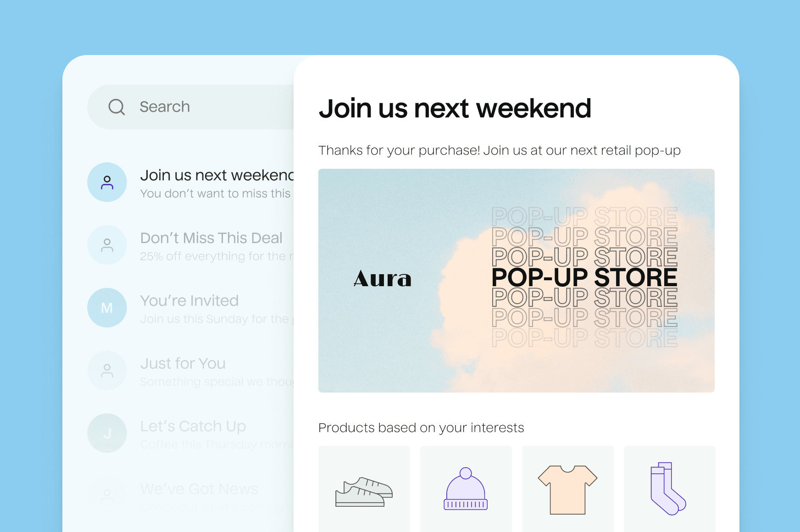Click the Aura logo on the banner
The height and width of the screenshot is (532, 800).
point(382,279)
